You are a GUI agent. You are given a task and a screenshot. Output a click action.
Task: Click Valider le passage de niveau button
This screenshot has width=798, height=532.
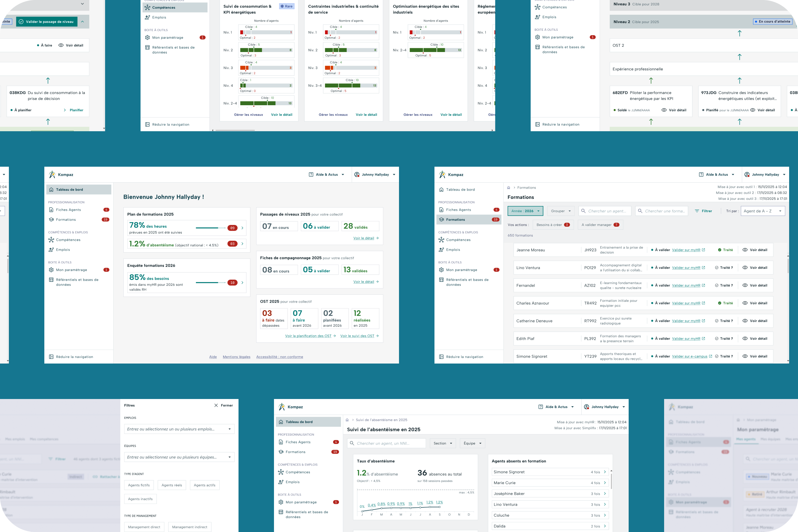pyautogui.click(x=46, y=22)
